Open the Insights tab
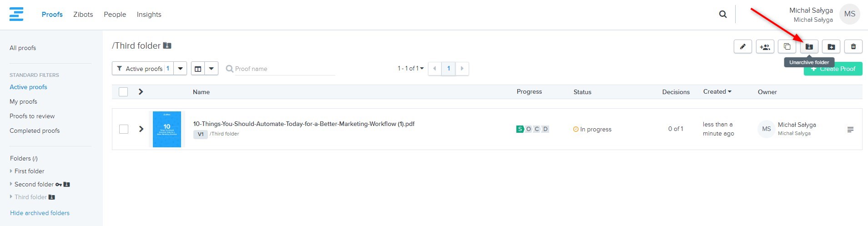The height and width of the screenshot is (226, 868). (x=149, y=15)
